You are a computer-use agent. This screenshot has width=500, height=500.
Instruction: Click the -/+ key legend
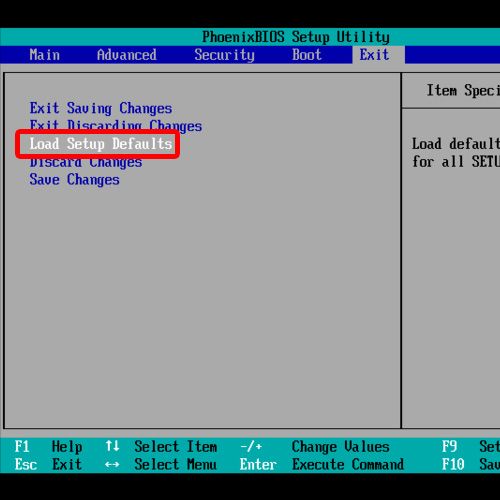click(x=251, y=446)
